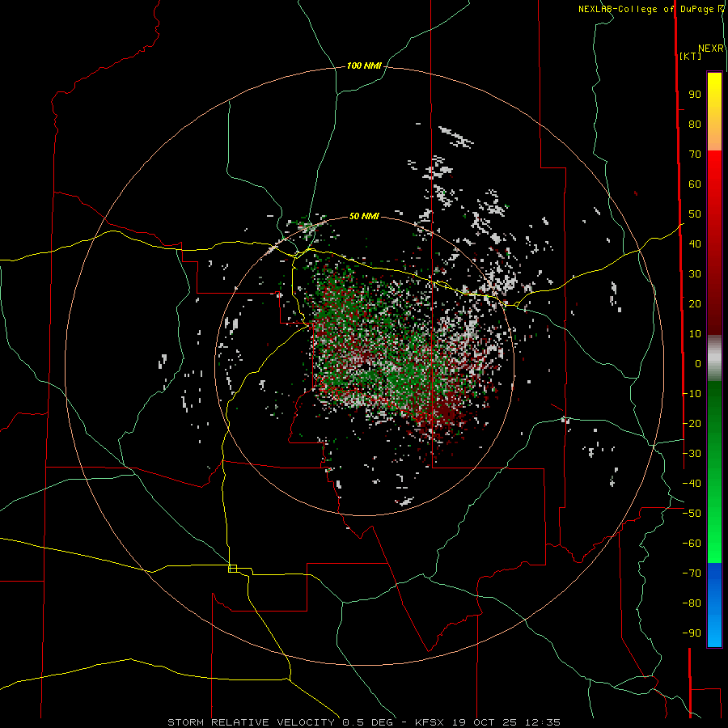
Task: Click the 12:35 timestamp in caption
Action: tap(543, 722)
